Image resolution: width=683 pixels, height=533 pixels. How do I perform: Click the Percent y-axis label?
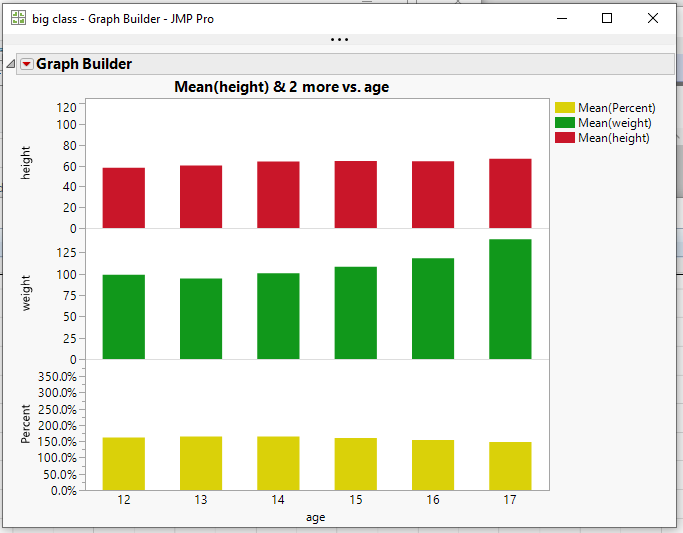tap(26, 424)
